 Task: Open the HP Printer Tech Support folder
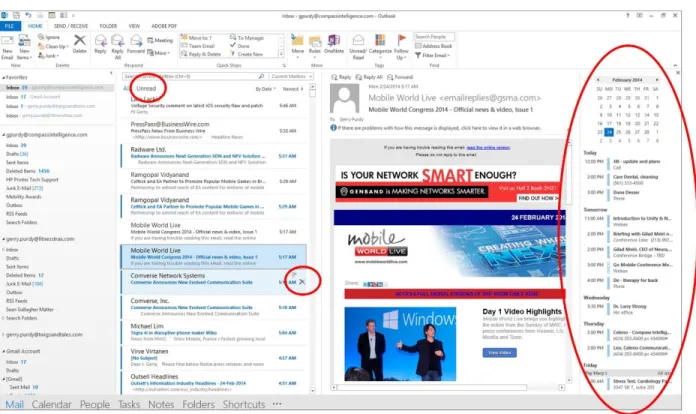[32, 180]
